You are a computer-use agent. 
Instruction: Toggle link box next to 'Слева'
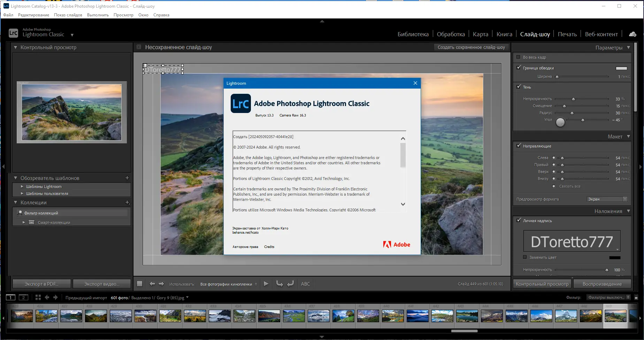(x=554, y=158)
